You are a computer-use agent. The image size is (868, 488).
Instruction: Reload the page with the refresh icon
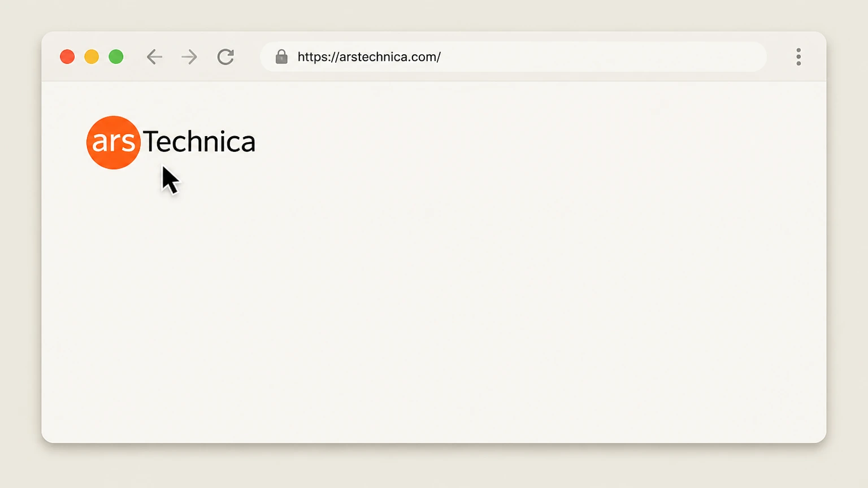pyautogui.click(x=225, y=56)
